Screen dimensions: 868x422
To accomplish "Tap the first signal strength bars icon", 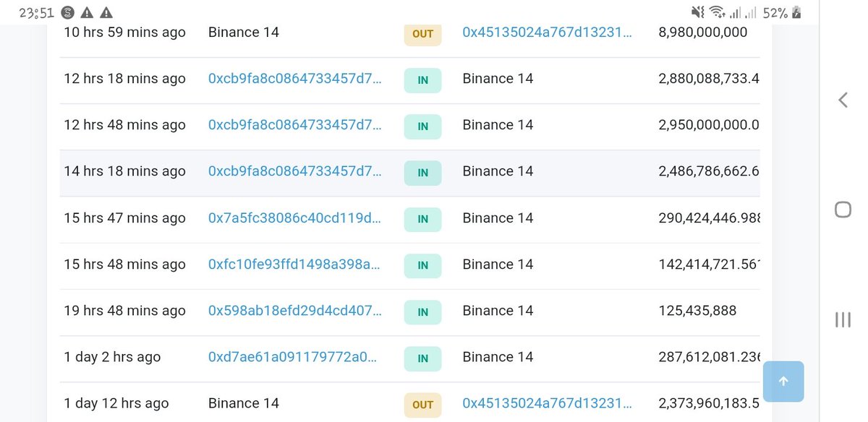I will [735, 12].
